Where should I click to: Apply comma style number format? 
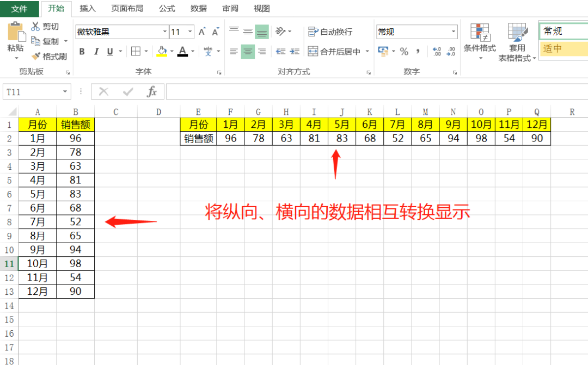(418, 52)
